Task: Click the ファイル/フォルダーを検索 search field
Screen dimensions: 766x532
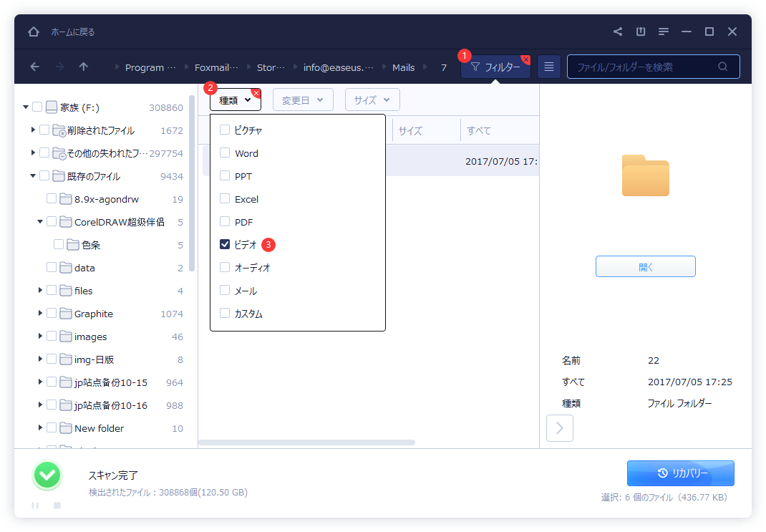Action: [653, 67]
